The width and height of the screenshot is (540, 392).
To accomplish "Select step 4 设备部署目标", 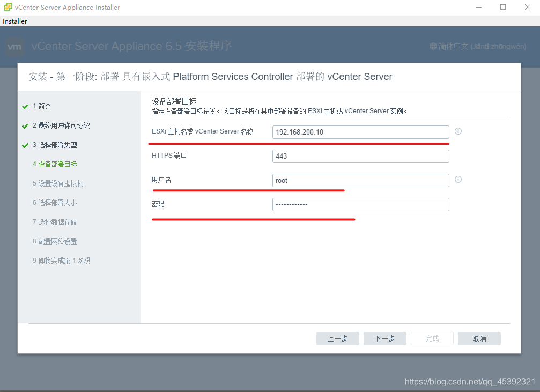I will coord(55,164).
